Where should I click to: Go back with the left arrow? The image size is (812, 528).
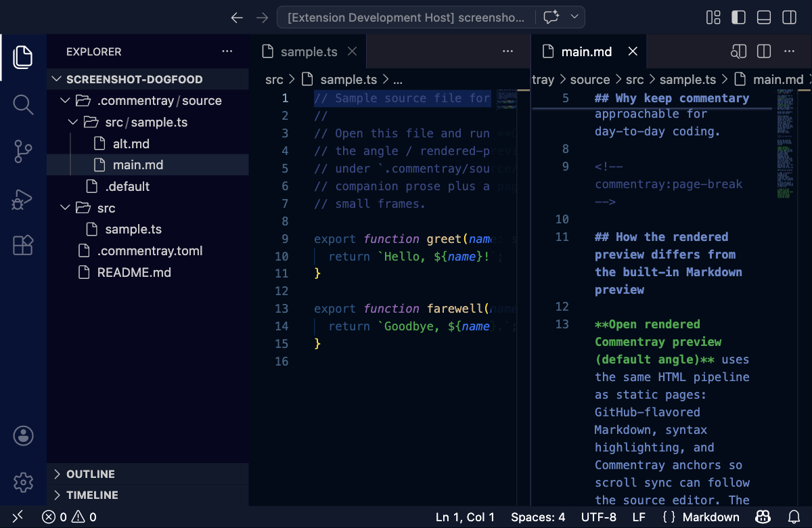click(x=237, y=18)
